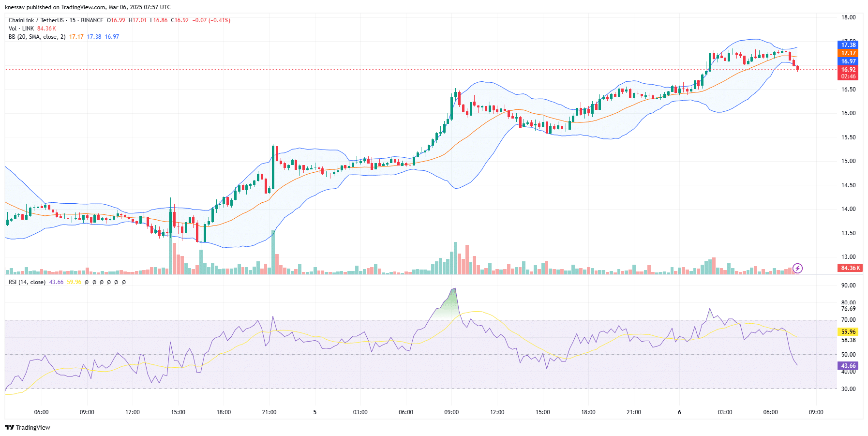Screen dimensions: 868x436
Task: Click the 18.00 price axis label
Action: click(x=848, y=17)
